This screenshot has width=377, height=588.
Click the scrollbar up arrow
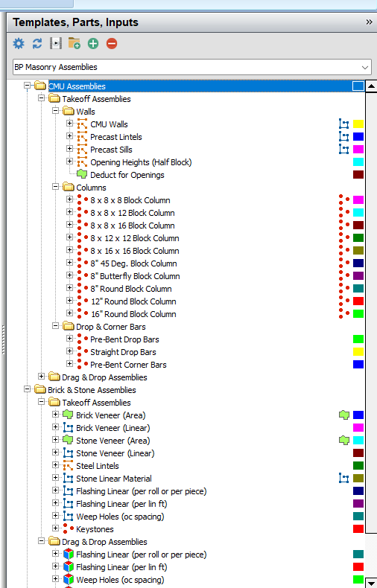tap(371, 86)
